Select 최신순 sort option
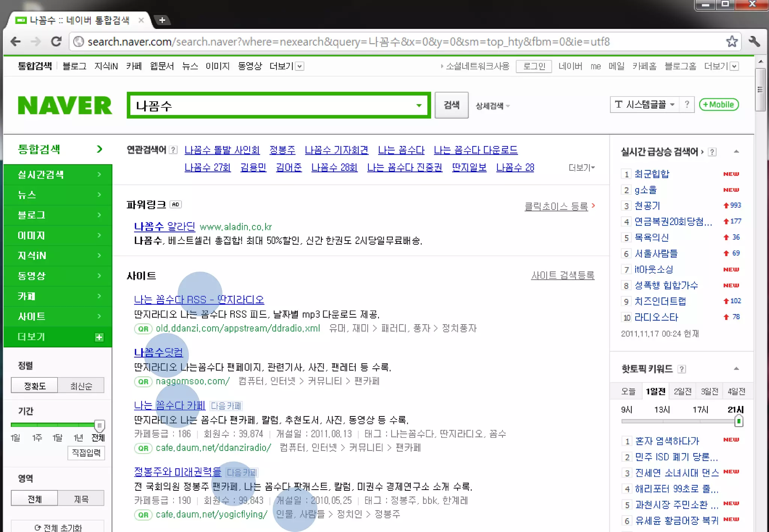Image resolution: width=769 pixels, height=532 pixels. click(81, 386)
